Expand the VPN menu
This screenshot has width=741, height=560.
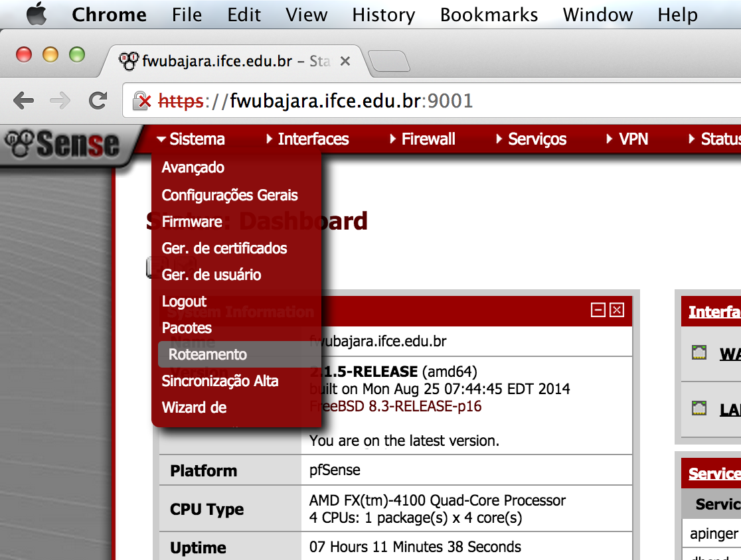(x=627, y=139)
